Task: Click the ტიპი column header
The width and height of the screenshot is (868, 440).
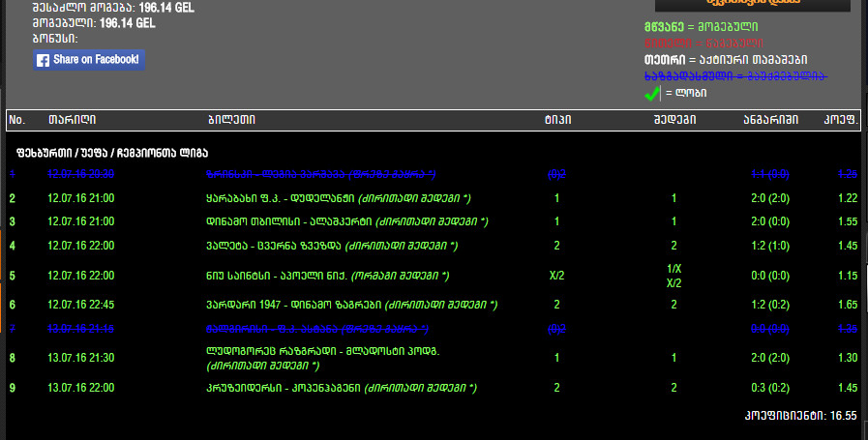Action: [557, 120]
